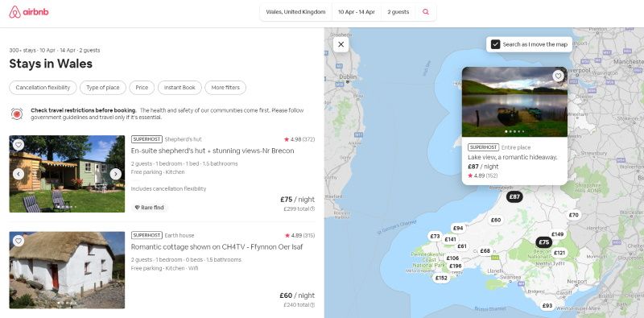This screenshot has width=644, height=318.
Task: Select the £61 map price marker
Action: pyautogui.click(x=462, y=246)
